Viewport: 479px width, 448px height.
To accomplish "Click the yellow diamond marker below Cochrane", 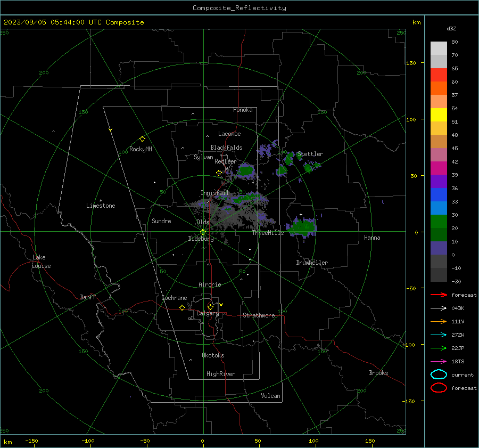I will pyautogui.click(x=182, y=307).
